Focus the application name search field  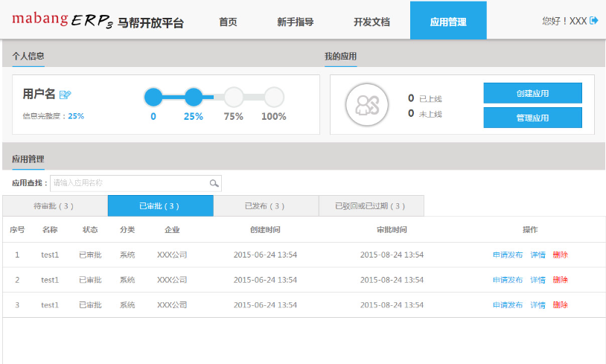coord(130,183)
